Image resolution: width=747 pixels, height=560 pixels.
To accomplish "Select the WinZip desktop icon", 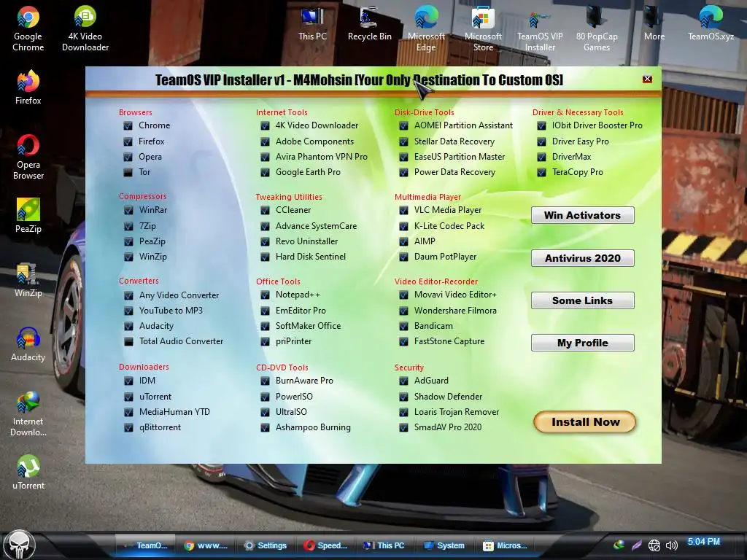I will click(x=28, y=279).
